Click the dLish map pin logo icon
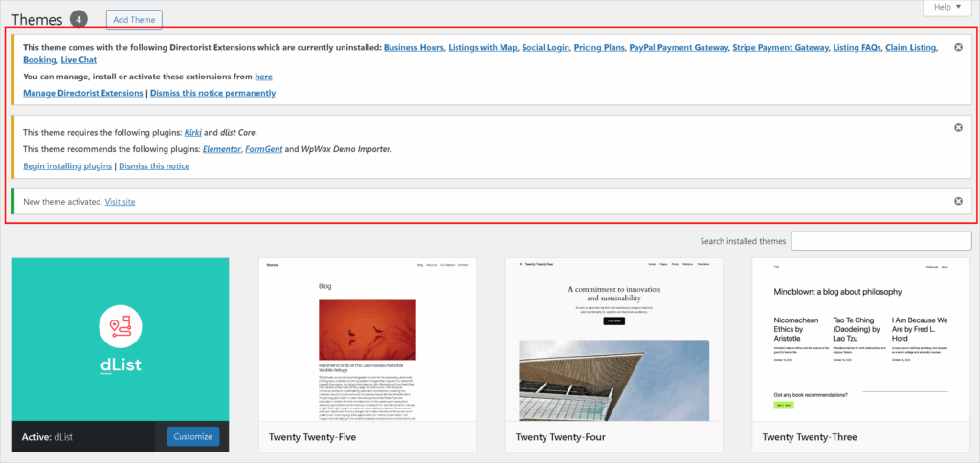This screenshot has width=980, height=463. pyautogui.click(x=121, y=325)
